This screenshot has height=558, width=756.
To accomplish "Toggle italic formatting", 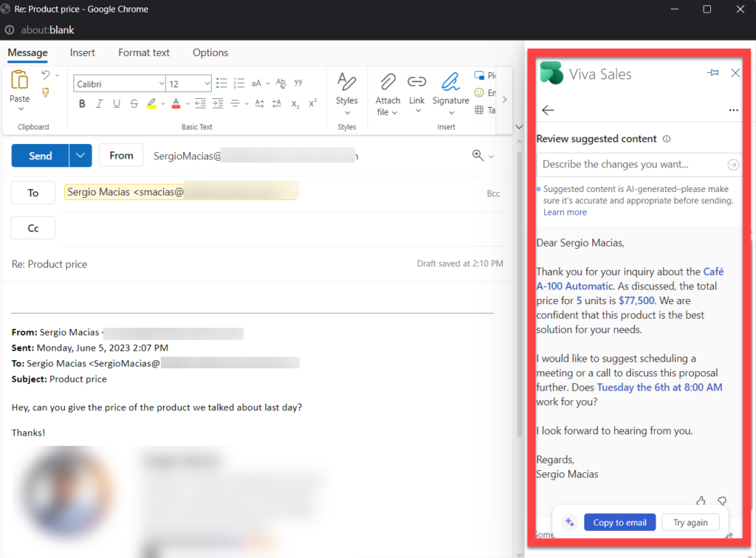I will 100,103.
